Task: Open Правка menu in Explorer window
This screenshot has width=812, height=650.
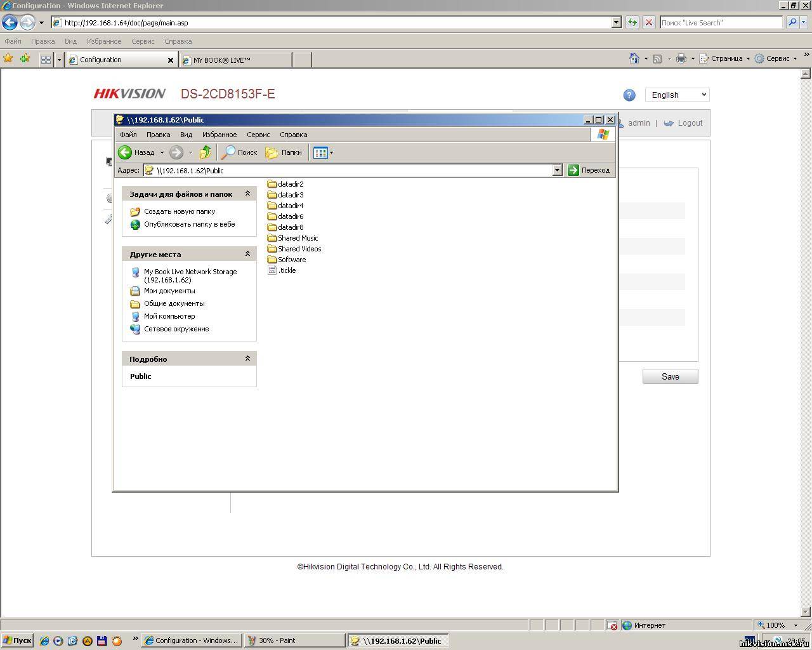Action: (x=158, y=135)
